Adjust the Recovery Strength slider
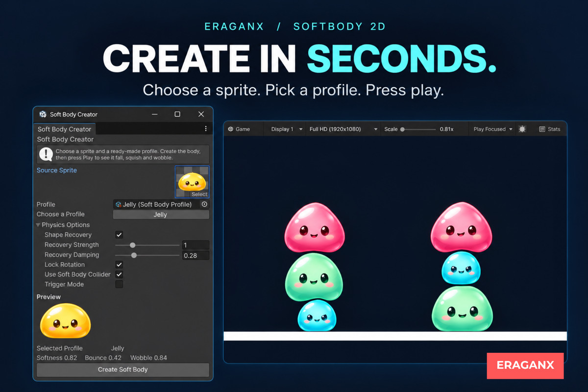588x392 pixels. coord(147,245)
